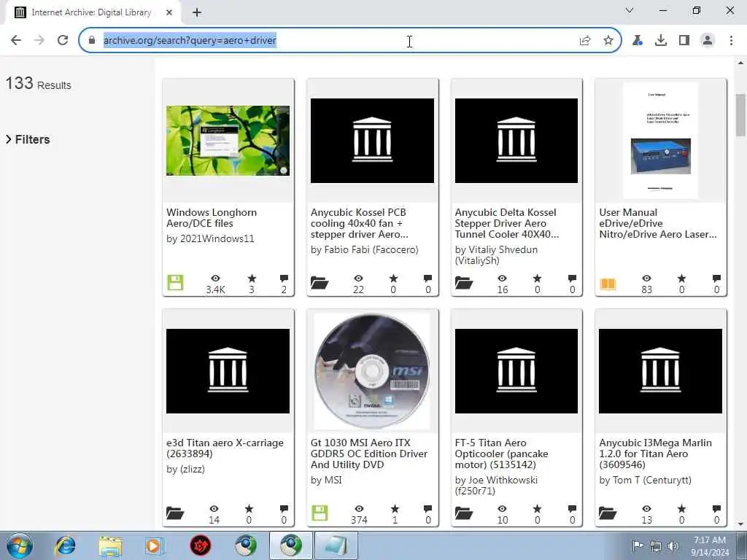Click reviews bubble on Windows Longhorn card
Screen dimensions: 747x560
(284, 279)
